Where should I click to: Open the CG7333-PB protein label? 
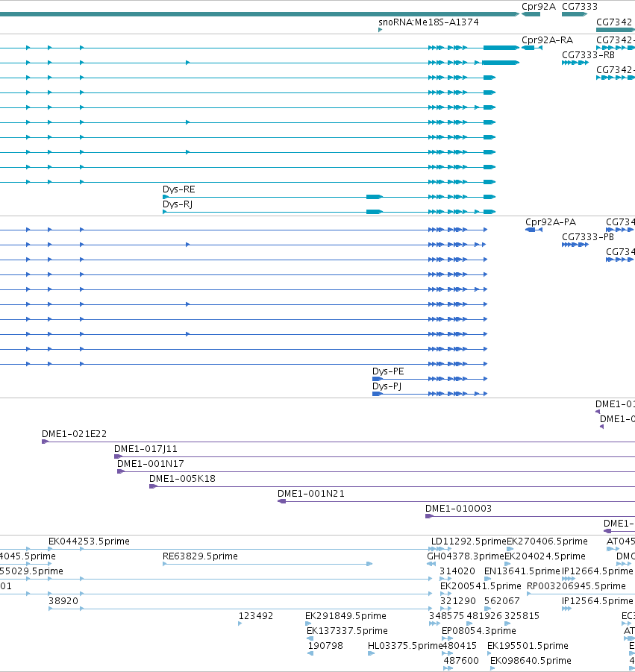point(588,237)
